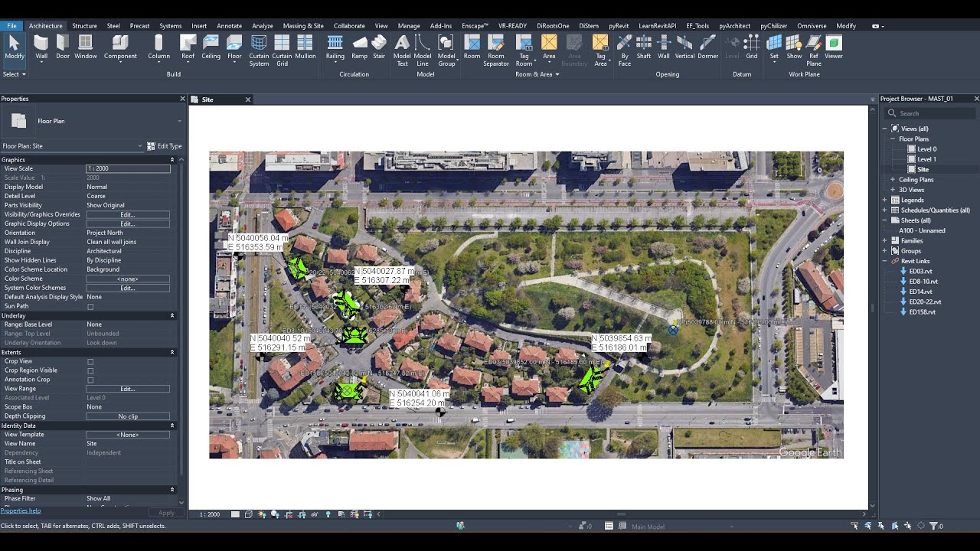Screen dimensions: 980x551
Task: Select Level 1 floor plan
Action: [926, 159]
